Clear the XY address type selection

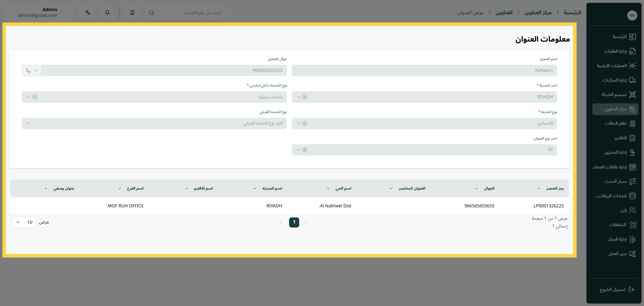click(x=305, y=150)
